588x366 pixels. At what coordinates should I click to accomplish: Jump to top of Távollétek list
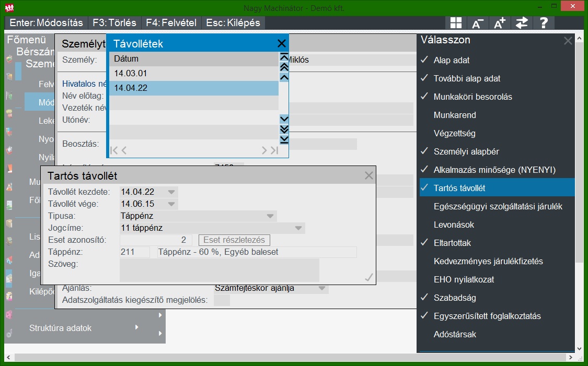coord(284,57)
